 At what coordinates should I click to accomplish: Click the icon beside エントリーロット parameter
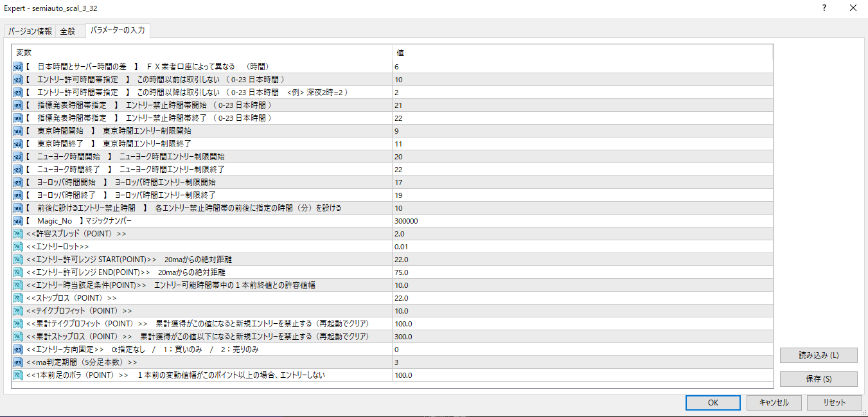pos(17,247)
